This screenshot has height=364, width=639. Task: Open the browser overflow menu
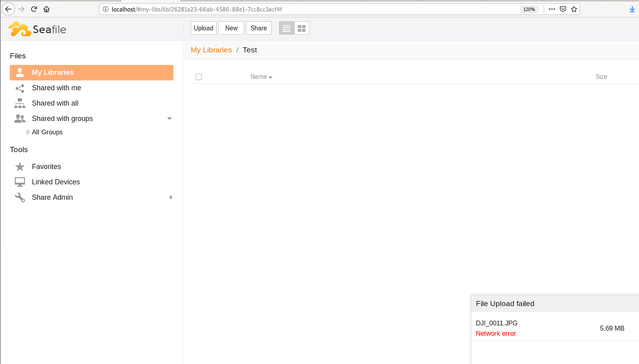(551, 9)
